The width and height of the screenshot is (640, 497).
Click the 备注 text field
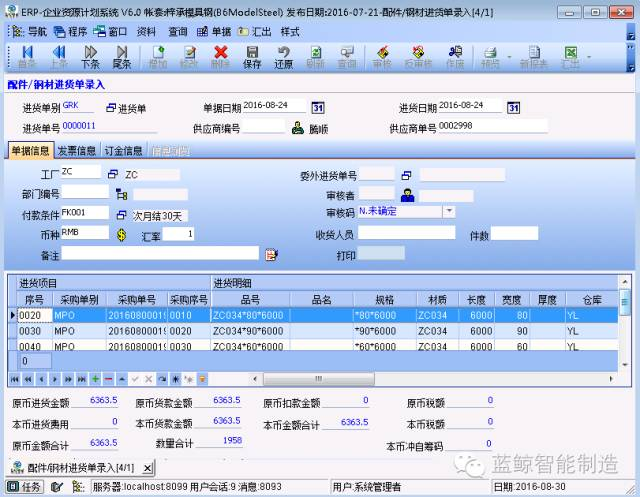tap(160, 253)
